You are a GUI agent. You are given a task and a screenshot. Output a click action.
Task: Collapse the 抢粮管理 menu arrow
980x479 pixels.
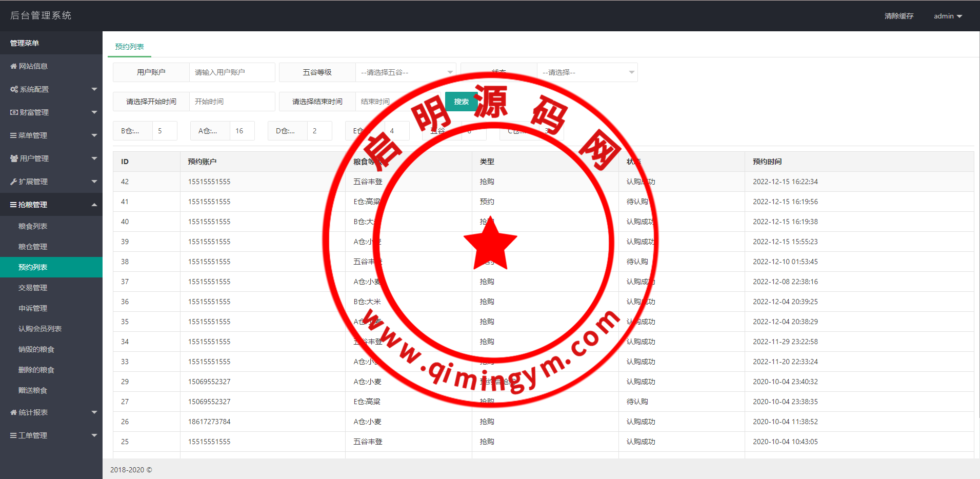click(94, 205)
